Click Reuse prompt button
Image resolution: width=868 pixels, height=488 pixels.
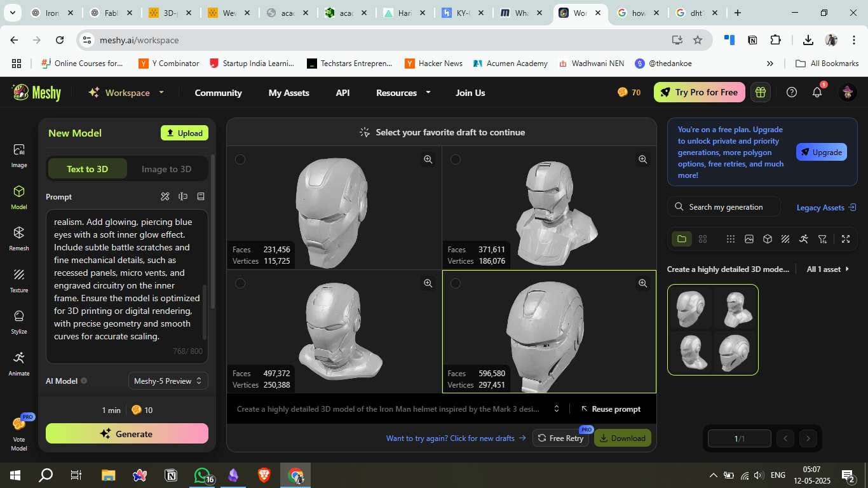pos(611,409)
